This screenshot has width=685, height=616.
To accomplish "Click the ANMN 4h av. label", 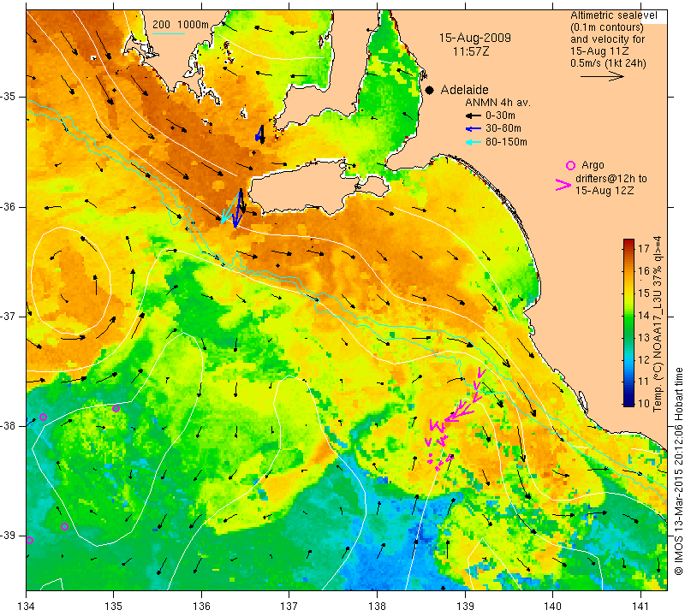I will (x=497, y=103).
